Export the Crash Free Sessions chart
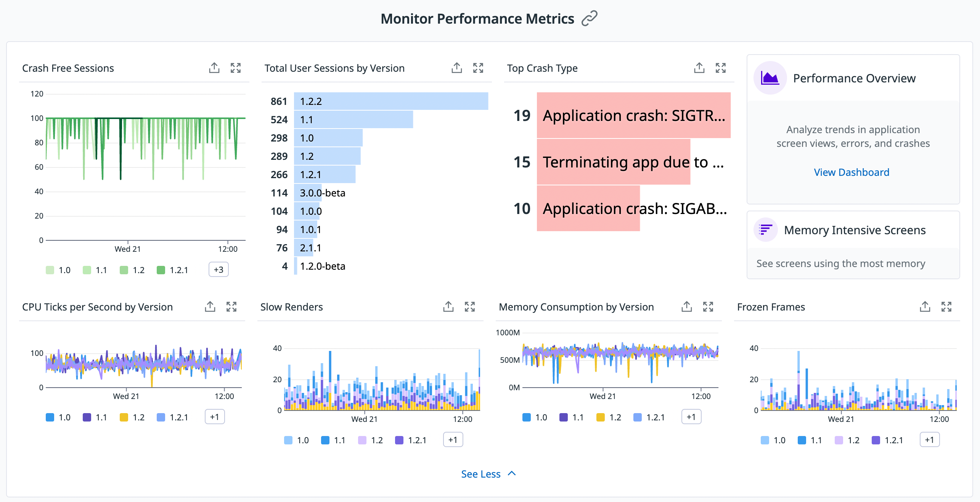This screenshot has height=502, width=980. tap(214, 68)
